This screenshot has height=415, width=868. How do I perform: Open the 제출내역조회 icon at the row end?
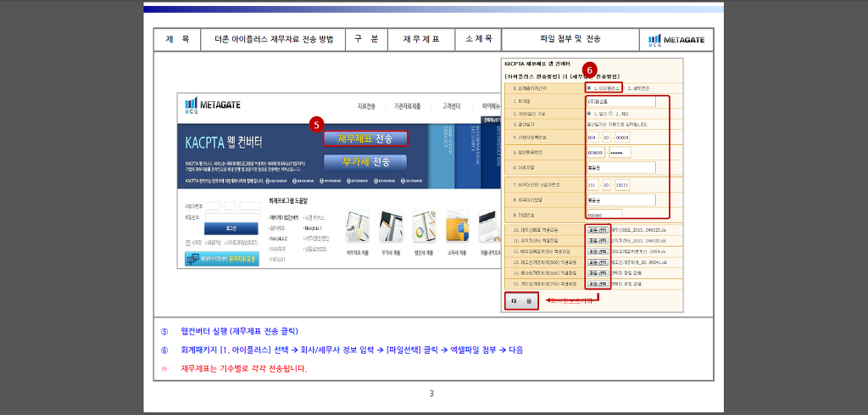click(x=489, y=227)
